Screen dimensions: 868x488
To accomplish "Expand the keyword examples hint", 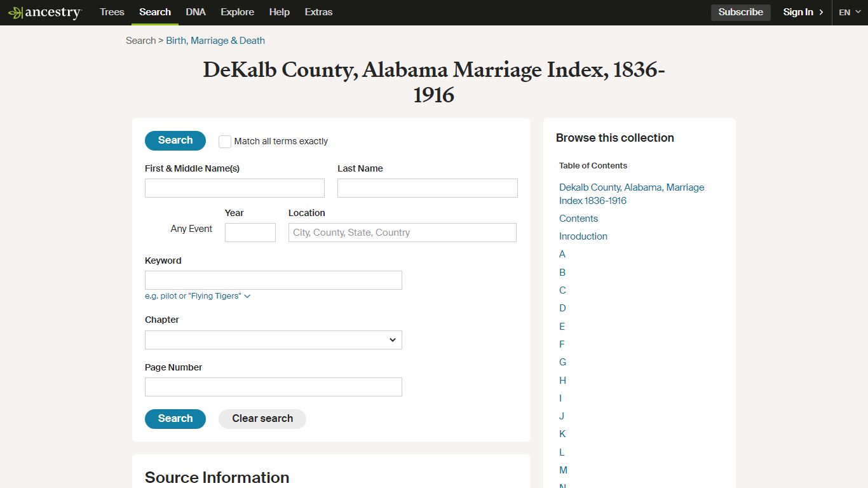I will click(x=198, y=296).
